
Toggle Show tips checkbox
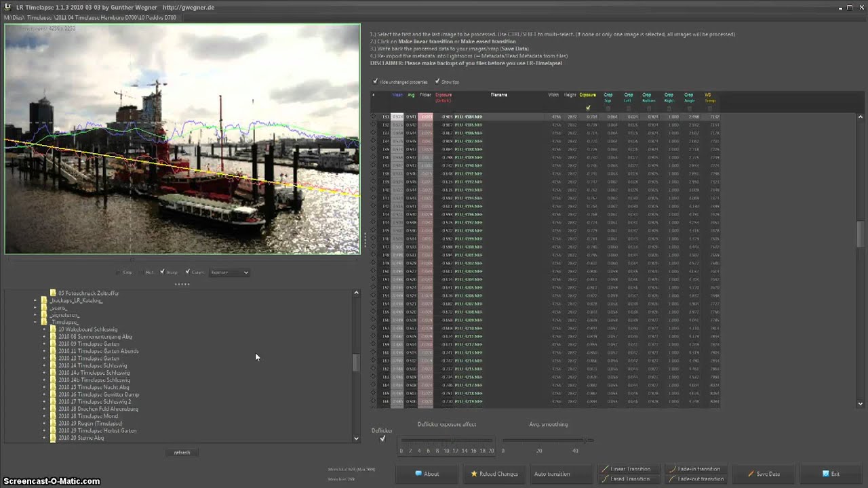[437, 81]
